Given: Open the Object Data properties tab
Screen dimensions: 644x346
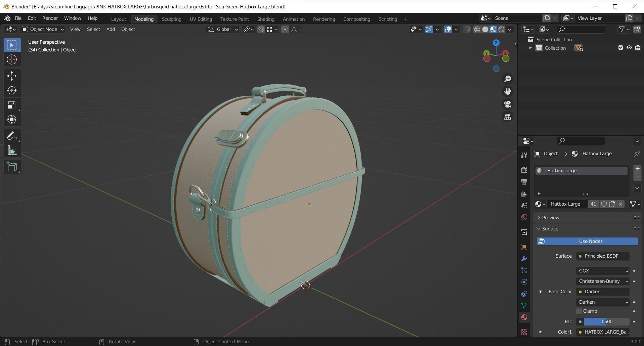Looking at the screenshot, I should (524, 305).
